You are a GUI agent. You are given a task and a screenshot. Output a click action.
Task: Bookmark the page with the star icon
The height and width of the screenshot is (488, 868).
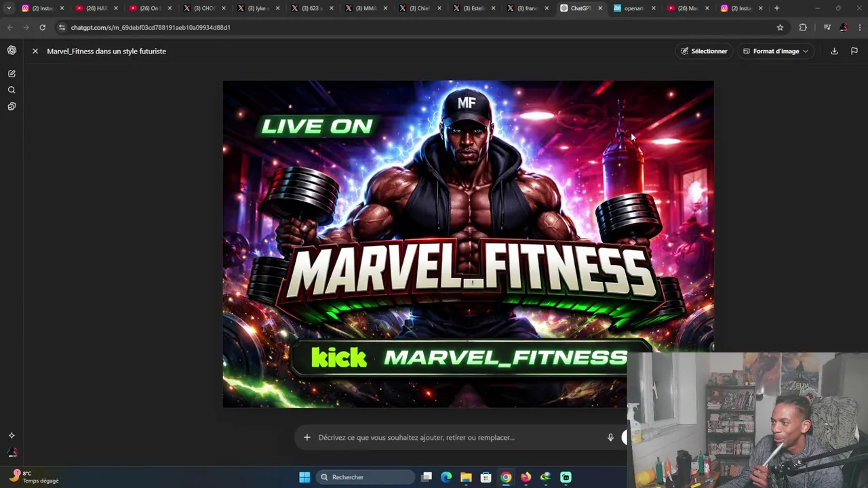click(x=780, y=27)
